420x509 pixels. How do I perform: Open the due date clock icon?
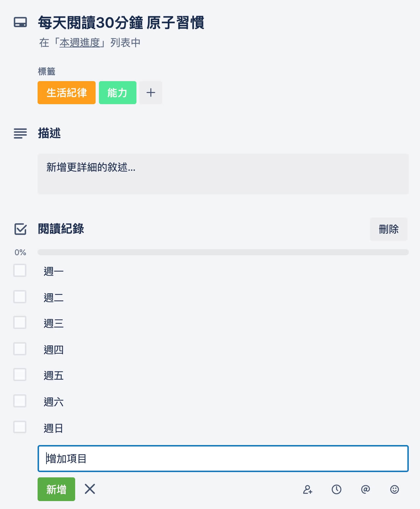tap(336, 489)
